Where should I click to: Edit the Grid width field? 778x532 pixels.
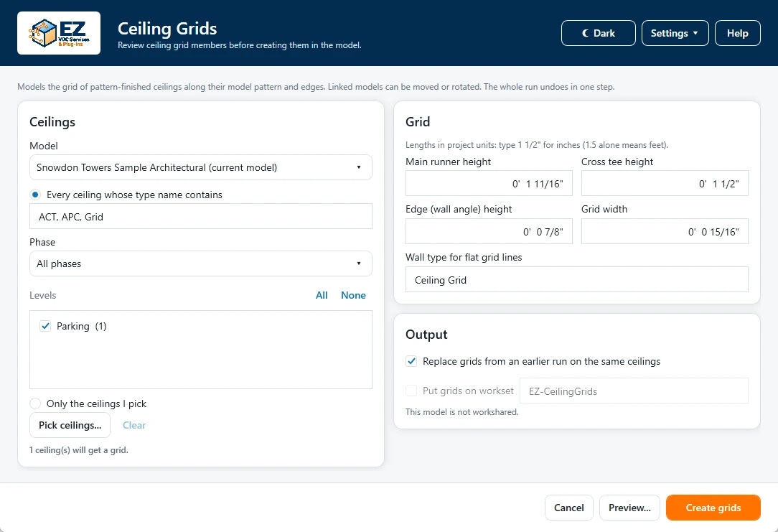665,231
